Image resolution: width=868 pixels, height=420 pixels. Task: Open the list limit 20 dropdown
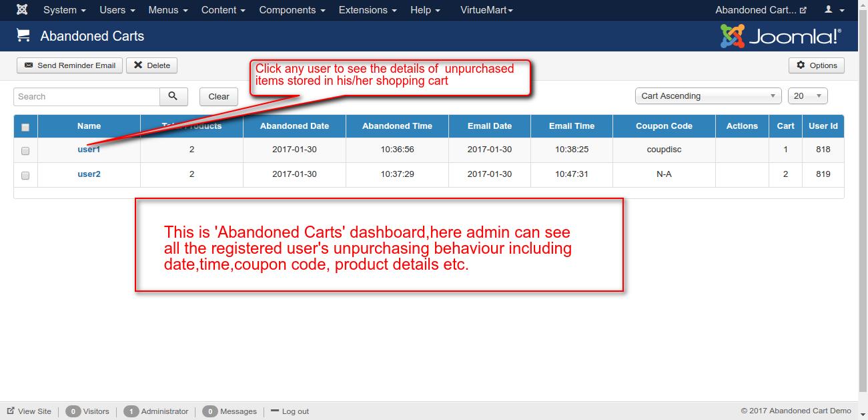coord(808,96)
